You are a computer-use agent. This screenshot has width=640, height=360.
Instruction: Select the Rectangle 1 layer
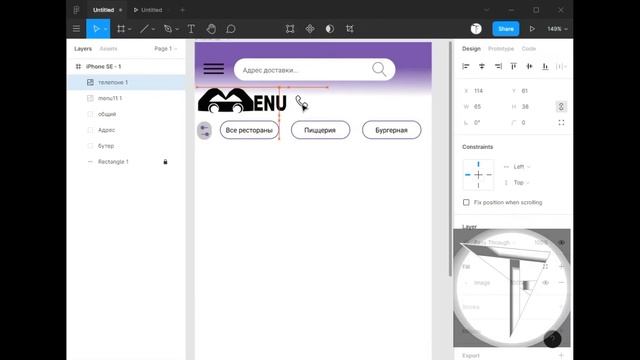pyautogui.click(x=126, y=162)
